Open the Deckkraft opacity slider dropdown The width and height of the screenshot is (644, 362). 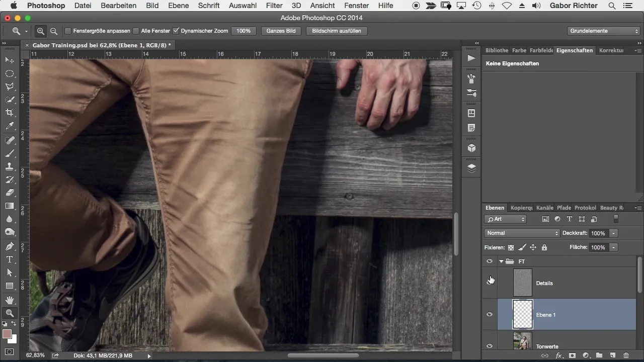[613, 233]
